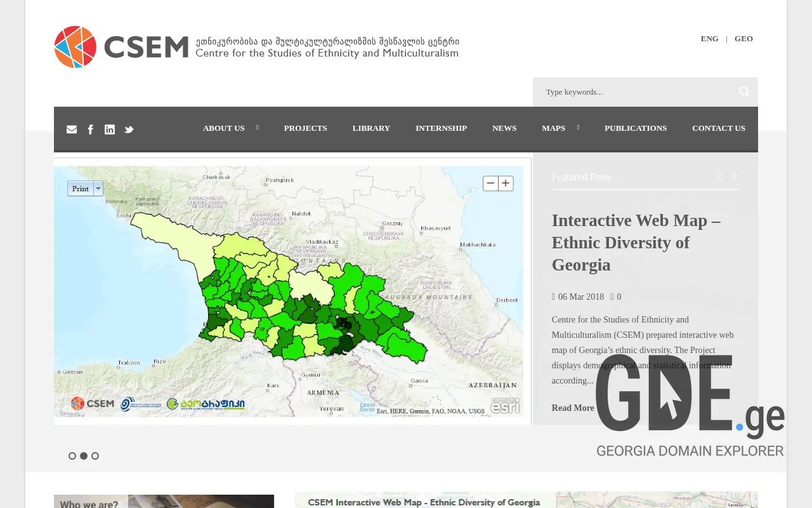Click the LinkedIn icon
Viewport: 812px width, 508px height.
click(x=110, y=129)
